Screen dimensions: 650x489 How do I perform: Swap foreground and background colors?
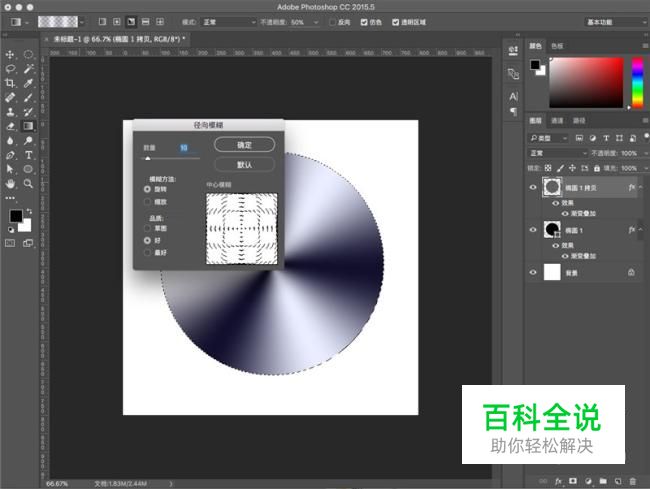pyautogui.click(x=29, y=211)
